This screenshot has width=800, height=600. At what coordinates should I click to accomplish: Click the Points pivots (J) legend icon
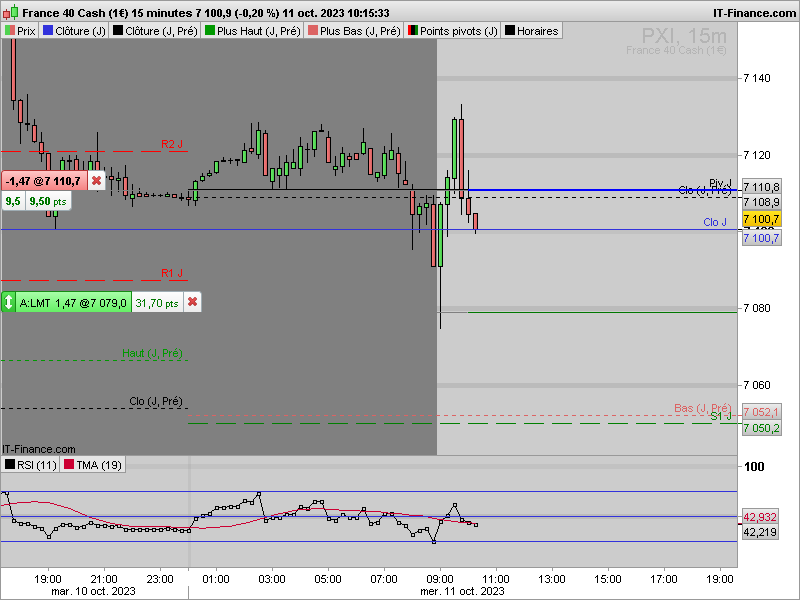(x=413, y=31)
